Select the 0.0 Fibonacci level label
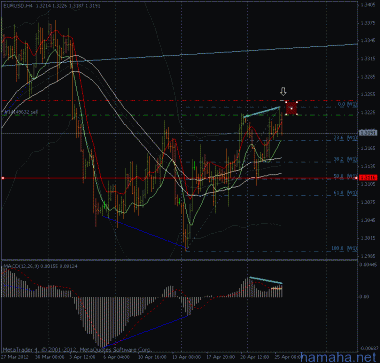Image resolution: width=380 pixels, height=363 pixels. [347, 104]
